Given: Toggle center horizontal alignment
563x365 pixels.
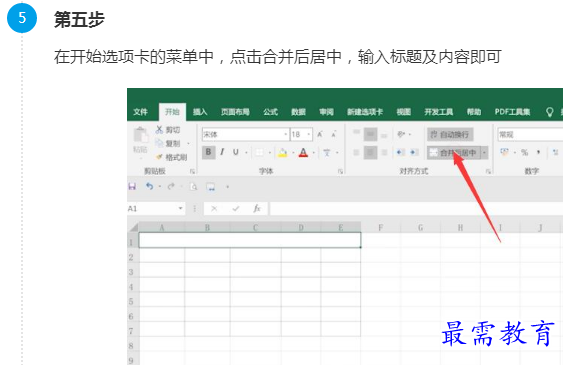Looking at the screenshot, I should (x=370, y=153).
